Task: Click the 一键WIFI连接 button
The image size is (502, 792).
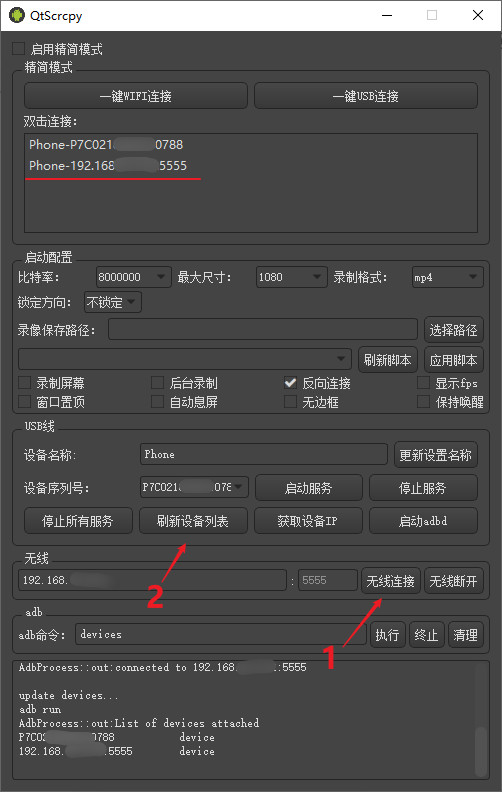Action: (x=136, y=96)
